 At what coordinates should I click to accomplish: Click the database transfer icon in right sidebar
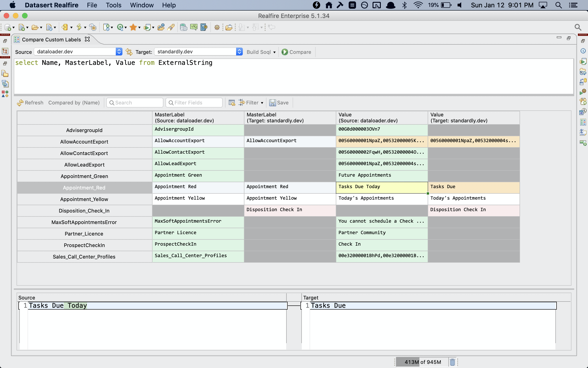click(x=583, y=81)
